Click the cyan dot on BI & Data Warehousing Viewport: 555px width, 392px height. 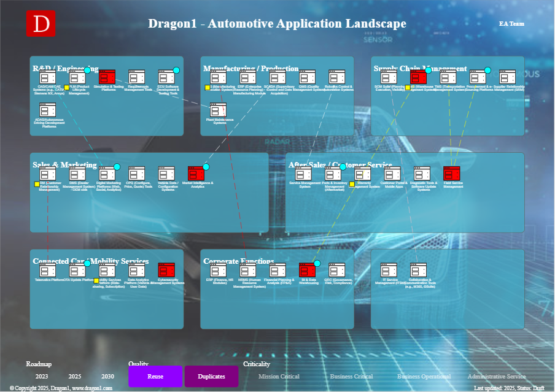pos(317,263)
